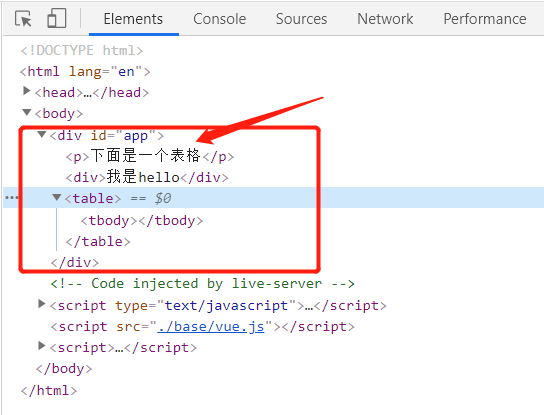The width and height of the screenshot is (544, 415).
Task: Open the ./base/vue.js script link
Action: tap(211, 327)
